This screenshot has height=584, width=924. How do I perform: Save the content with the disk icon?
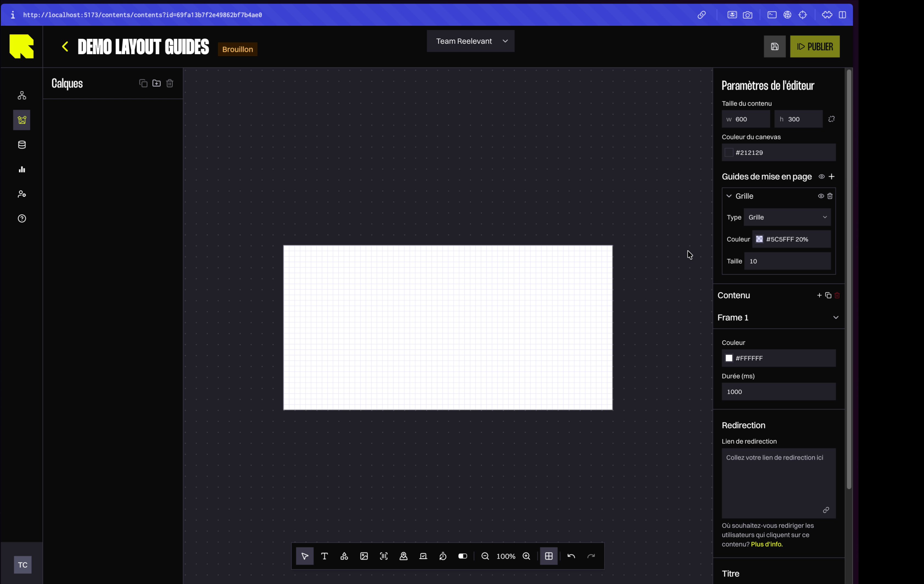(x=775, y=46)
